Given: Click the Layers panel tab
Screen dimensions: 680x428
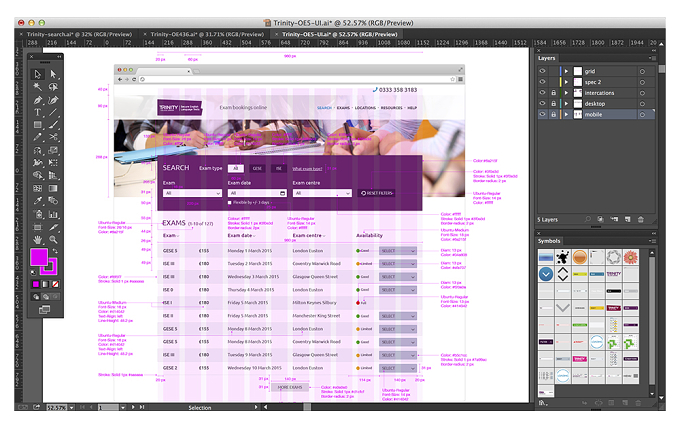Looking at the screenshot, I should click(x=547, y=58).
